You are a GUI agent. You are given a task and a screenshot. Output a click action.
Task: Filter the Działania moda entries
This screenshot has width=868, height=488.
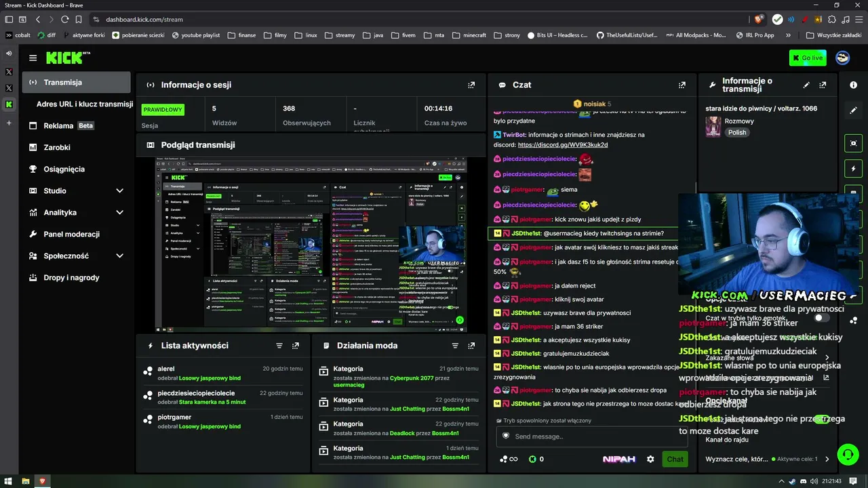pyautogui.click(x=455, y=346)
